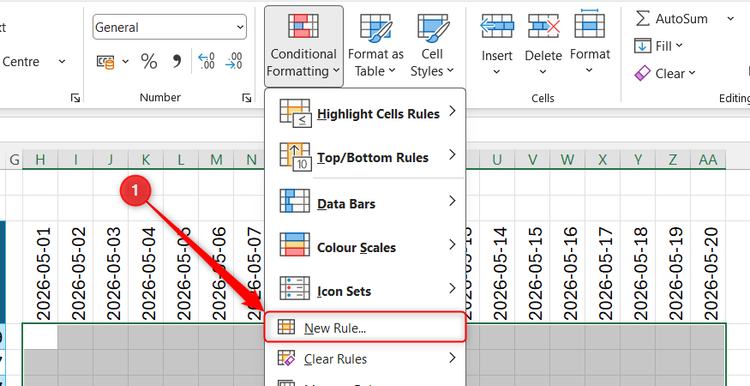Expand AutoSum dropdown arrow
The width and height of the screenshot is (750, 386).
[730, 19]
